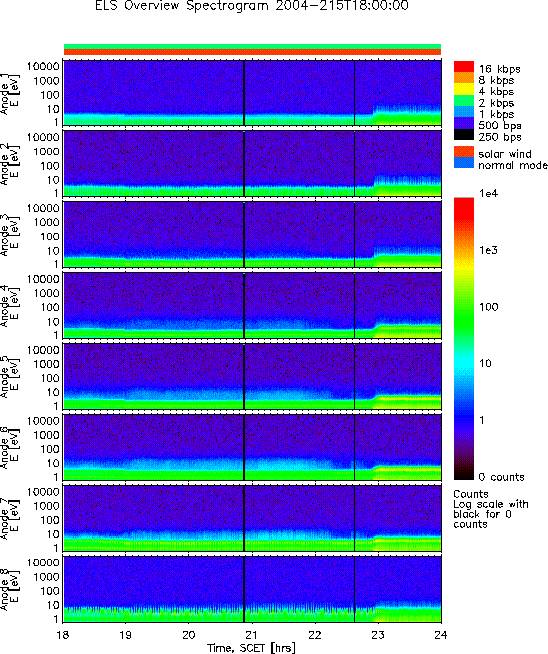Click the '10' energy tick of Anode 8

(x=53, y=605)
